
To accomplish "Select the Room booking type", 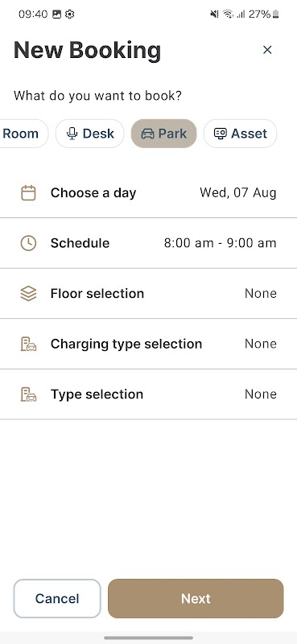I will click(x=23, y=134).
